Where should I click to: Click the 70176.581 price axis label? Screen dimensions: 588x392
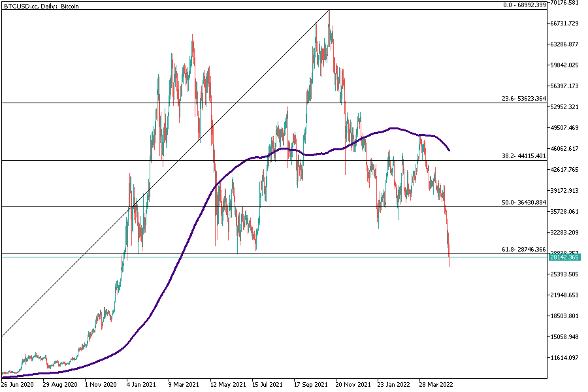(565, 3)
